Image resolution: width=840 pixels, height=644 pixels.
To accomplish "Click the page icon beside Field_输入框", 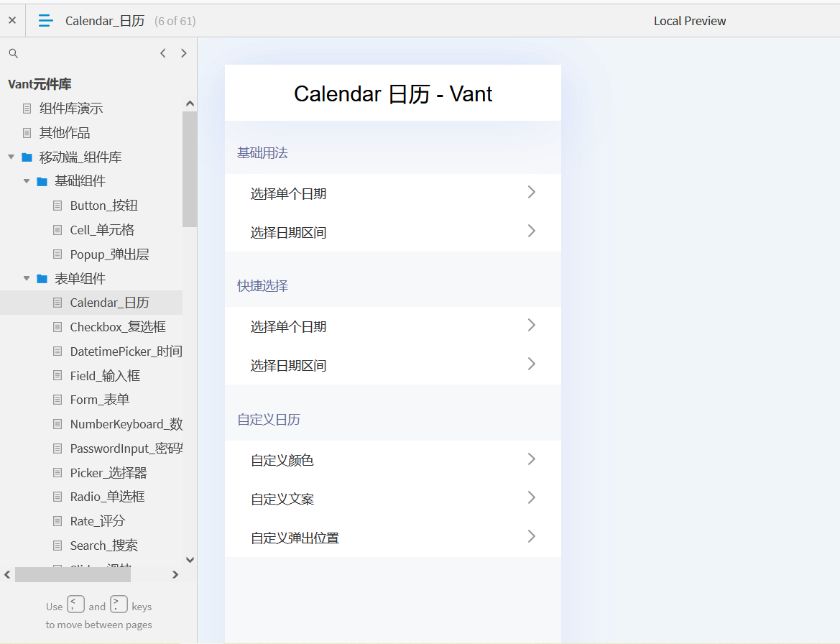I will [x=57, y=376].
